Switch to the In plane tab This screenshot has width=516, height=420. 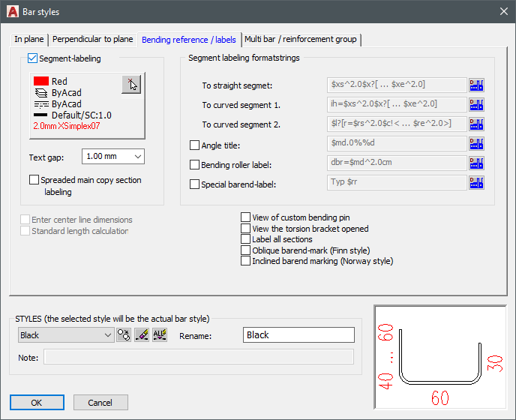tap(29, 39)
